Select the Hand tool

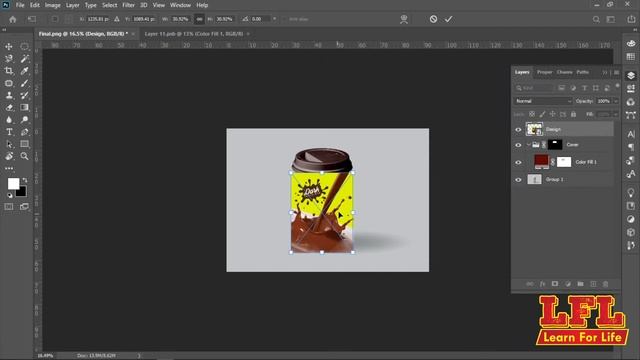tap(9, 156)
